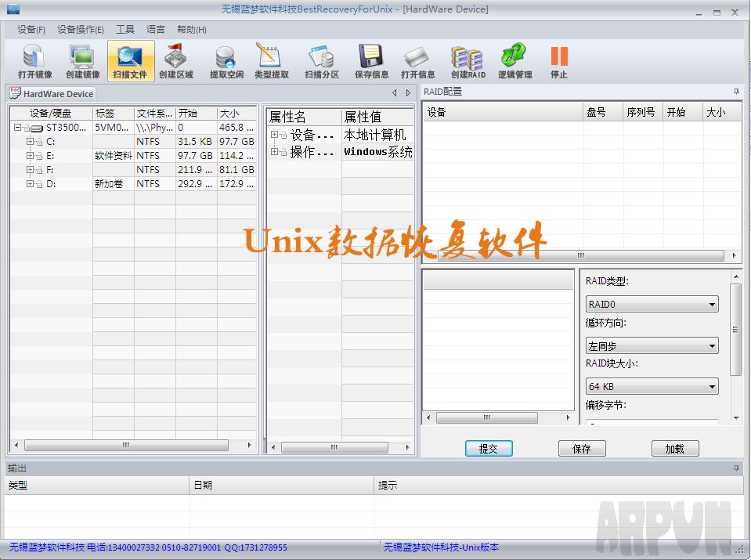The height and width of the screenshot is (560, 751).
Task: Select the 扫描文件 (Scan Files) tool
Action: (x=130, y=61)
